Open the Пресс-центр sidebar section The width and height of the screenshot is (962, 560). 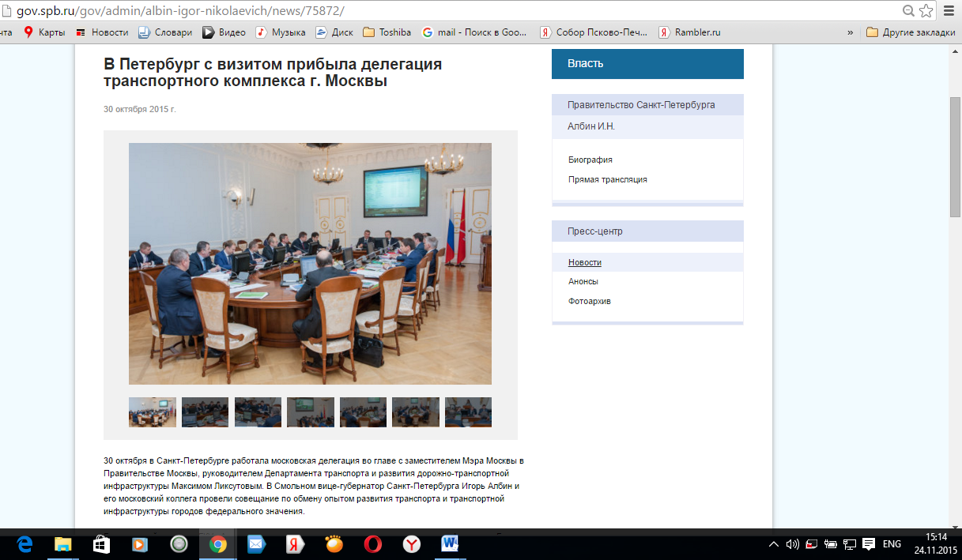tap(647, 231)
